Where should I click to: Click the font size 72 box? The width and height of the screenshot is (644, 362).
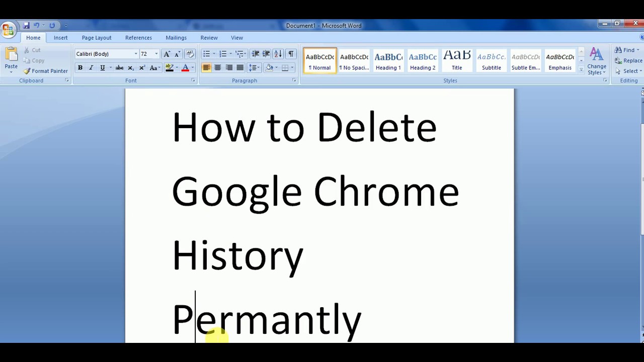[x=146, y=54]
